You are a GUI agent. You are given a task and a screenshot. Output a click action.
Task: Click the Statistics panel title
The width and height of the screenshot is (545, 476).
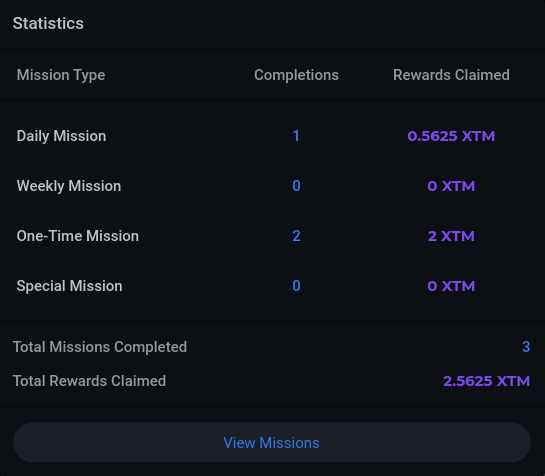click(x=48, y=23)
